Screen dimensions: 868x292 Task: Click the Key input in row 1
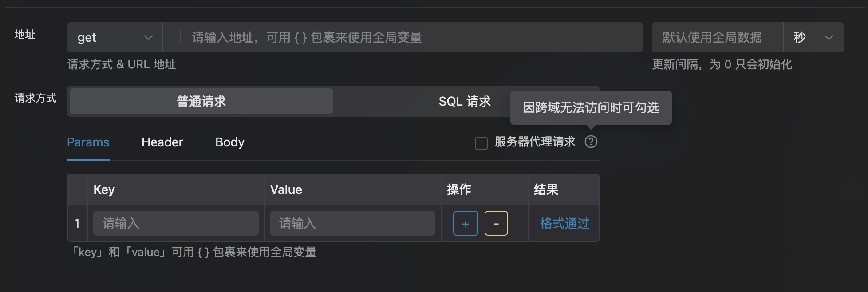point(176,223)
